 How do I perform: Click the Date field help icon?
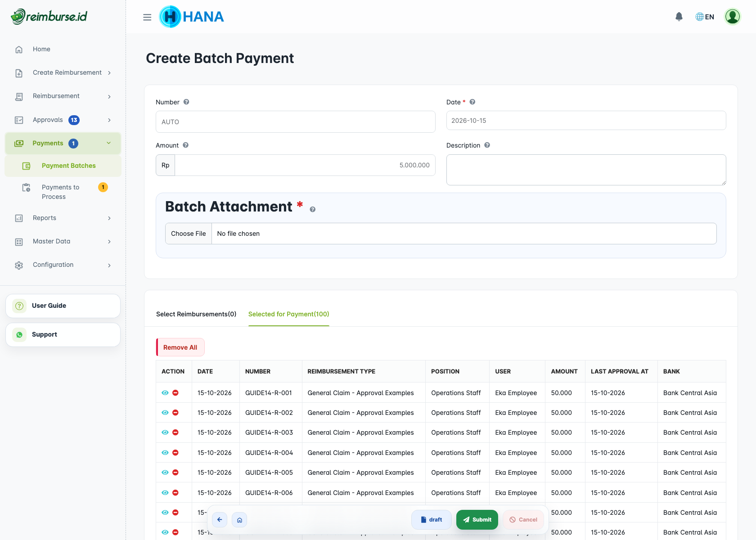472,102
